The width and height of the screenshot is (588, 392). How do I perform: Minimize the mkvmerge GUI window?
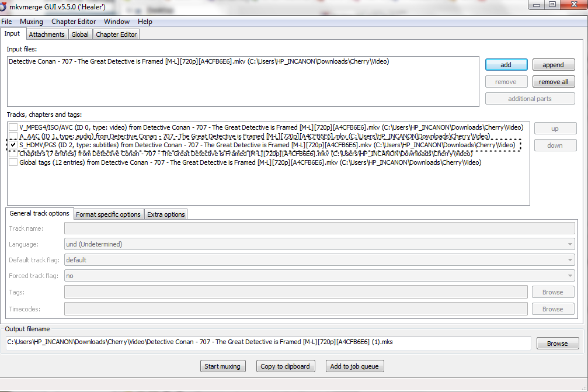click(537, 5)
